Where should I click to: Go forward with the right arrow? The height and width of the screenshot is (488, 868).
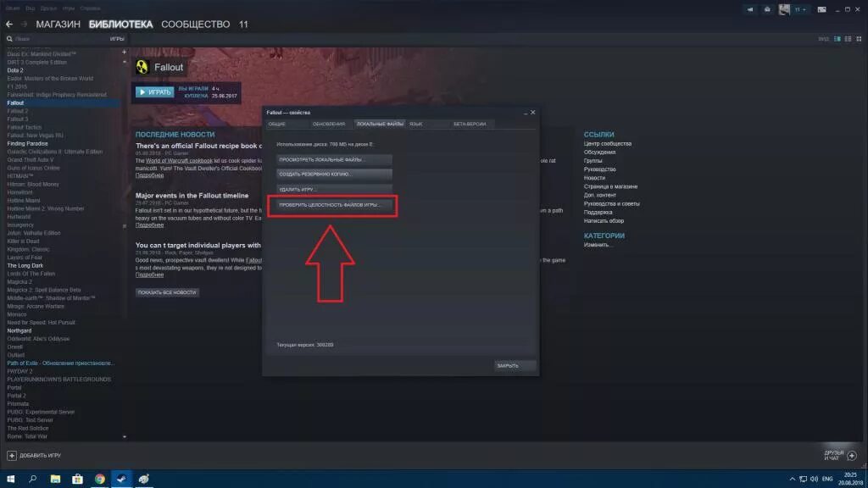pyautogui.click(x=24, y=25)
